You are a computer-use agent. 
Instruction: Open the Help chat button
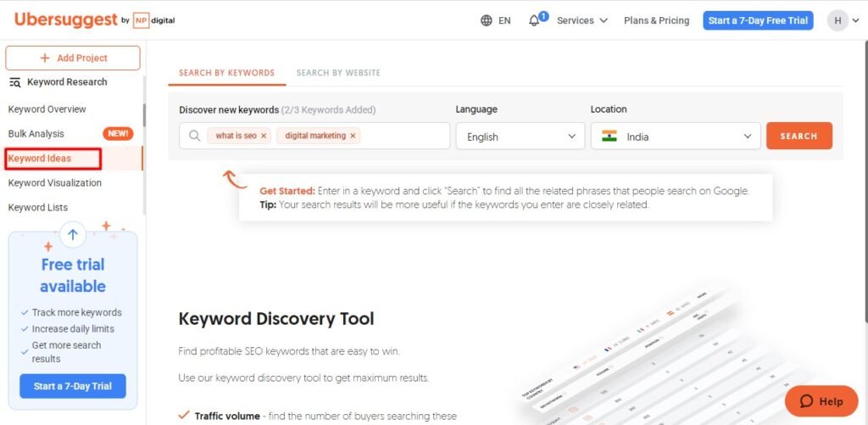[x=821, y=401]
